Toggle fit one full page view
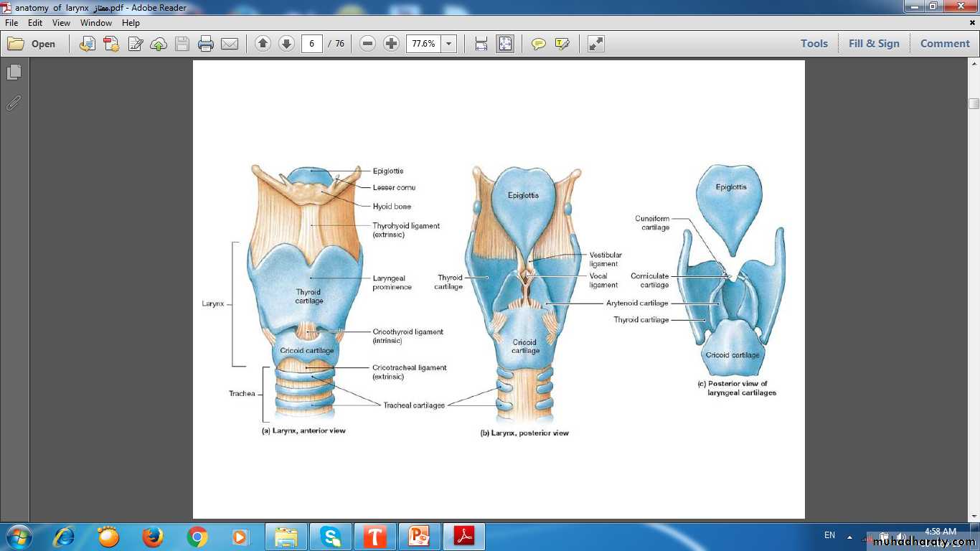 [x=505, y=44]
